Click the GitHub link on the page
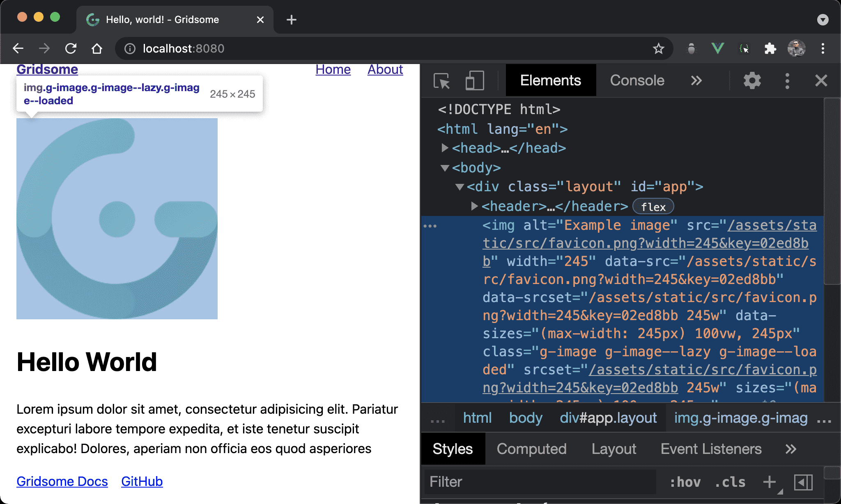Screen dimensions: 841x504 [142, 480]
